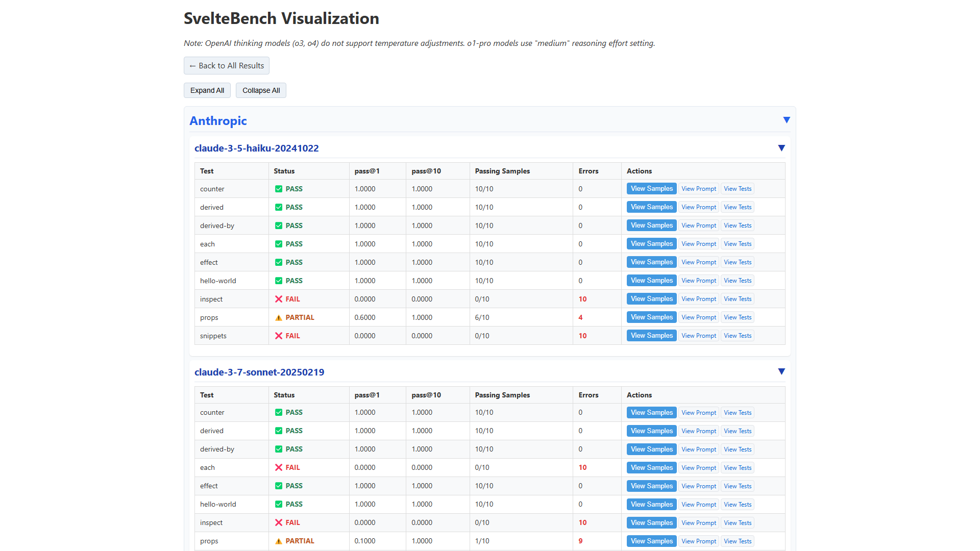Click green PASS check icon in haiku counter row
The width and height of the screenshot is (980, 551).
pyautogui.click(x=279, y=189)
